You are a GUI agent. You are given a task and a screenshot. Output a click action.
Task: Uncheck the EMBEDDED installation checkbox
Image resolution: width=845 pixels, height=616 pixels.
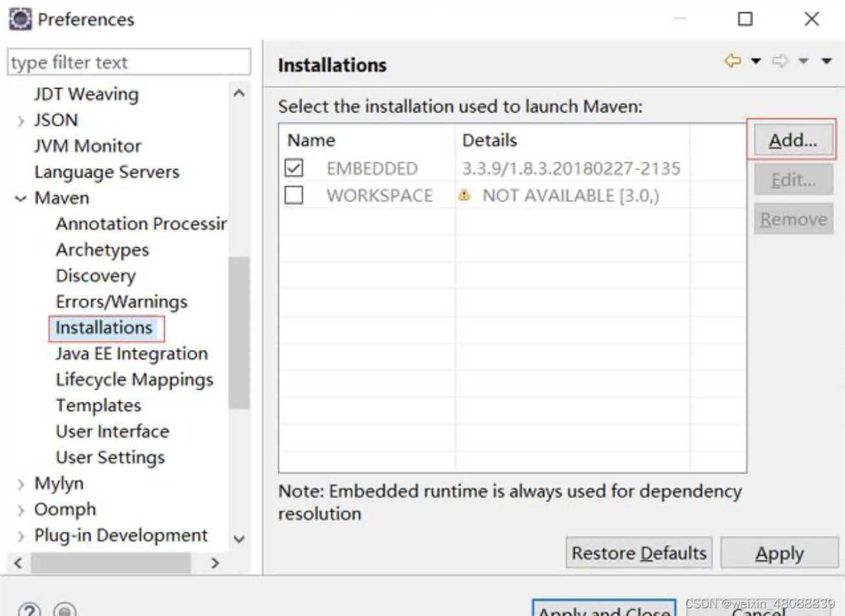coord(294,168)
